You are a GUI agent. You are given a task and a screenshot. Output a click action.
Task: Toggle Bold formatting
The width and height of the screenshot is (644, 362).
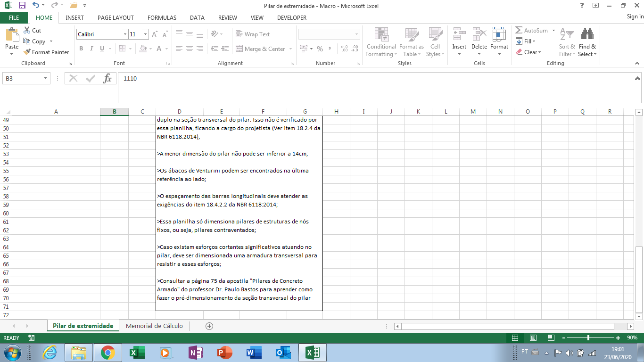coord(81,49)
